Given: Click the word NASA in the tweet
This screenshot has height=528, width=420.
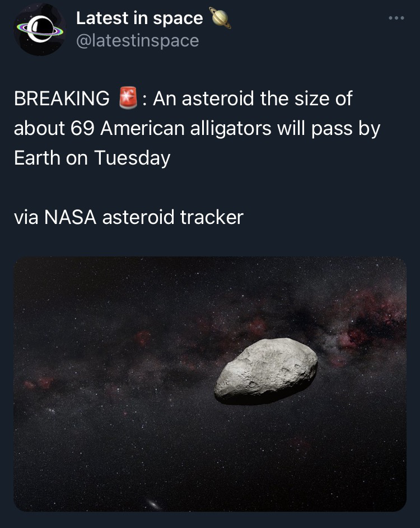Looking at the screenshot, I should 72,217.
